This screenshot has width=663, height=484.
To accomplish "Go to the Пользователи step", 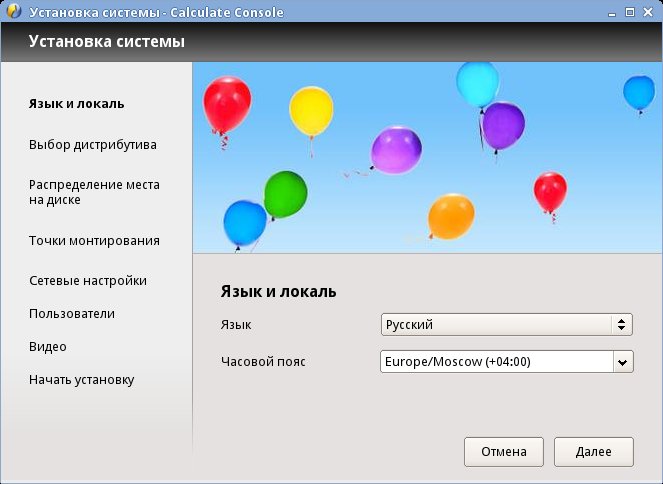I will click(x=72, y=314).
